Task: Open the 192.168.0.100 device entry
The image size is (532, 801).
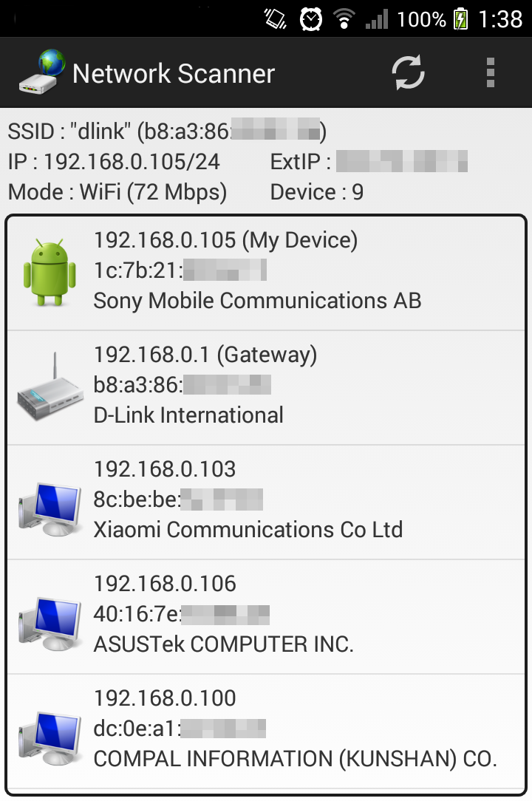Action: 266,731
